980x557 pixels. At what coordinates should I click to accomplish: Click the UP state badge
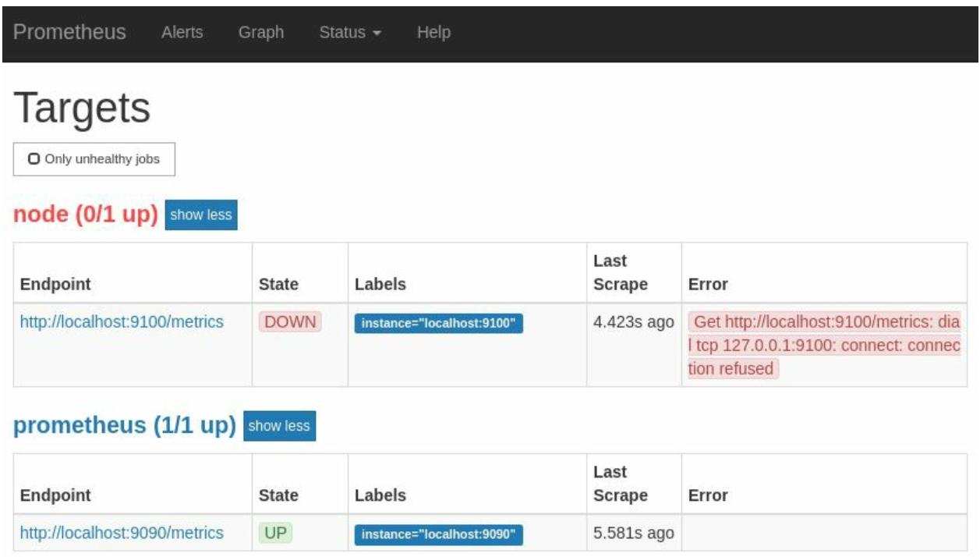[x=275, y=534]
